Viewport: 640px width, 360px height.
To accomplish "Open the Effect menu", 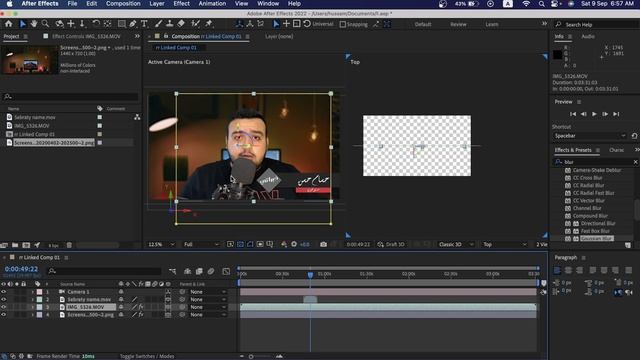I will pos(181,4).
